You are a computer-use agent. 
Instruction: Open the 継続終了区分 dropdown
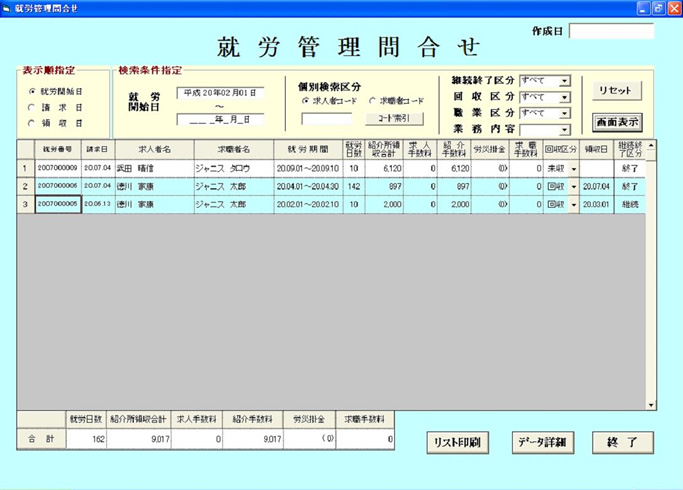point(564,81)
